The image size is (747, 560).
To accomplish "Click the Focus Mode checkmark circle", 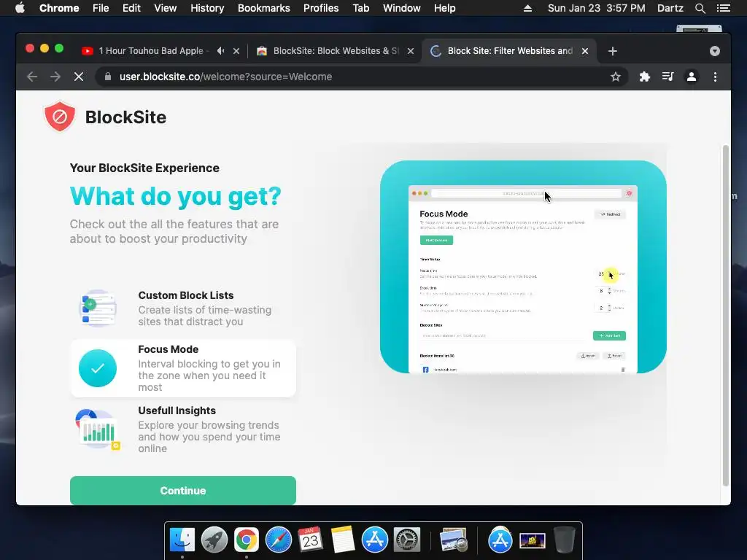I will (98, 368).
